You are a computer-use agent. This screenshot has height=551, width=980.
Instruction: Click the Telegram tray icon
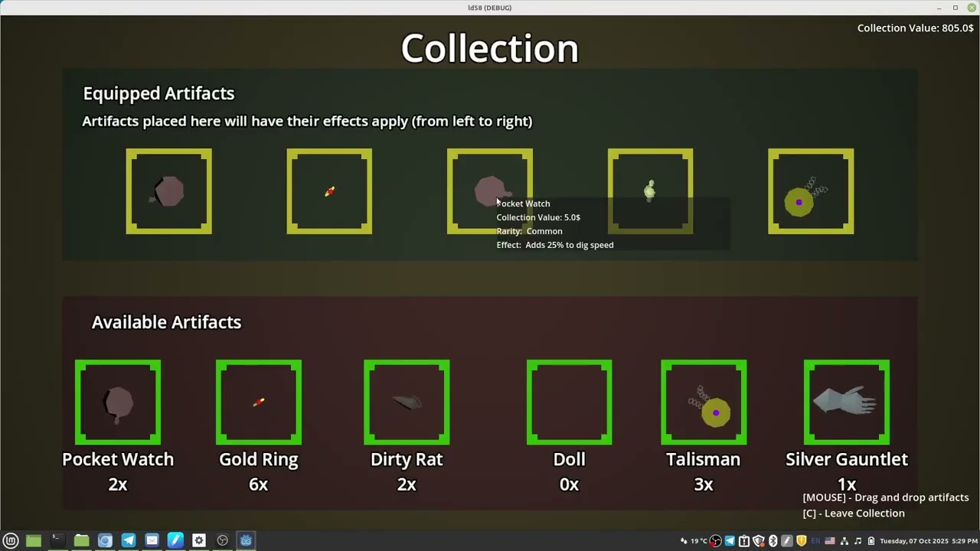(730, 541)
